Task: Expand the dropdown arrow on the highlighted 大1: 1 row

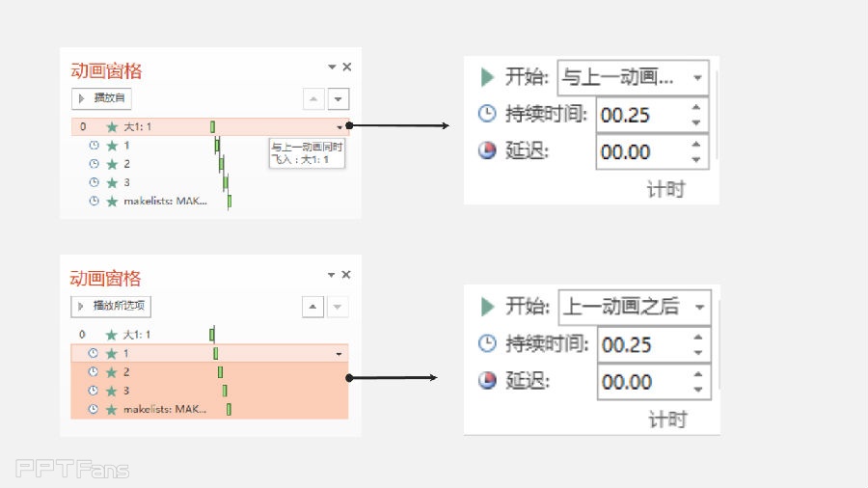Action: click(x=339, y=126)
